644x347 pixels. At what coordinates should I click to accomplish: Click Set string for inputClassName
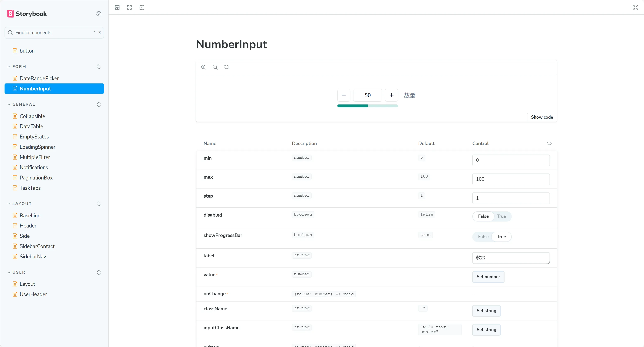pos(486,330)
